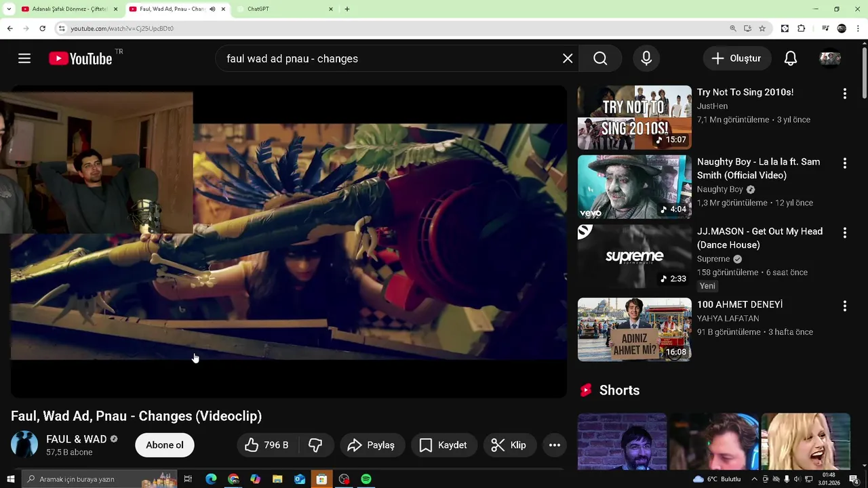Open options for Naughty Boy La la la
Image resolution: width=868 pixels, height=488 pixels.
pyautogui.click(x=844, y=163)
